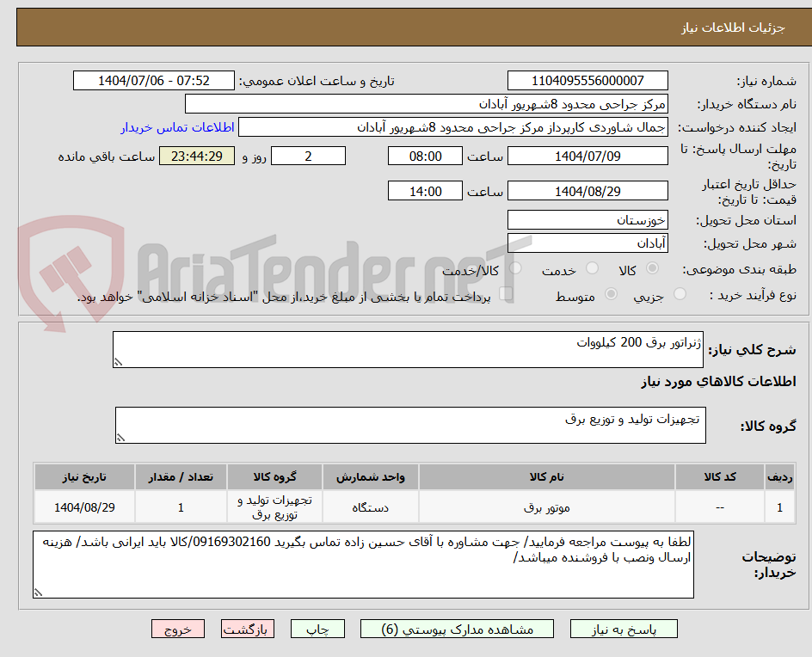Viewport: 812px width, 657px height.
Task: Click the موتور برق item name cell
Action: coord(547,507)
